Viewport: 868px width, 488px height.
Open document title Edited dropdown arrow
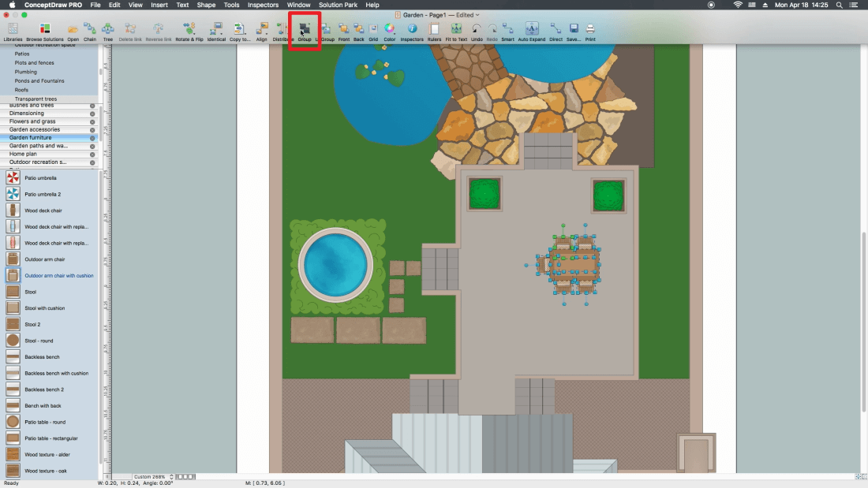pyautogui.click(x=477, y=15)
